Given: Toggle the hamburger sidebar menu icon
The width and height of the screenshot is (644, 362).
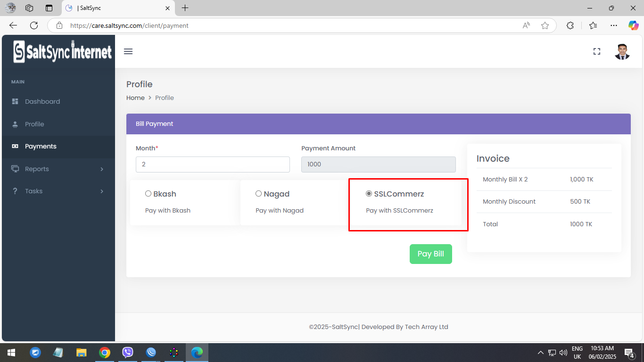Looking at the screenshot, I should (x=128, y=51).
